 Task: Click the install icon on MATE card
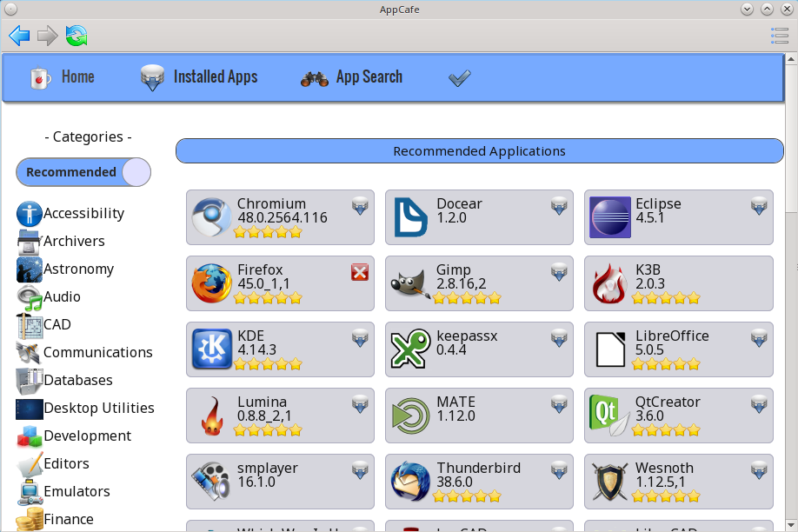click(559, 405)
